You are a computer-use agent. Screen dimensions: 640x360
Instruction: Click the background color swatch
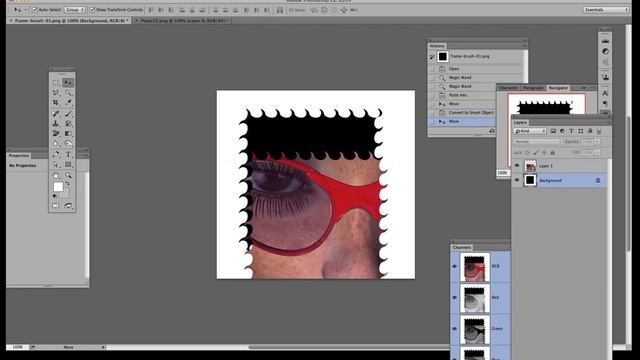coord(65,193)
